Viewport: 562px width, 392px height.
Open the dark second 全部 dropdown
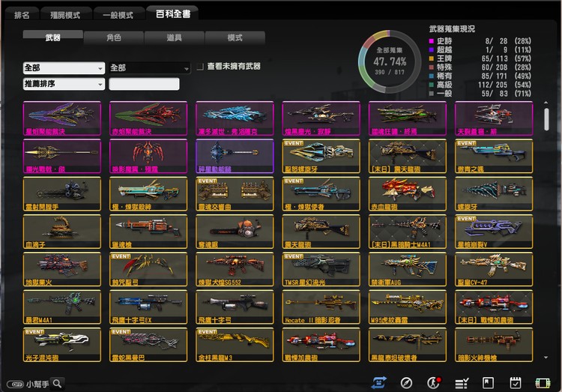pyautogui.click(x=150, y=67)
